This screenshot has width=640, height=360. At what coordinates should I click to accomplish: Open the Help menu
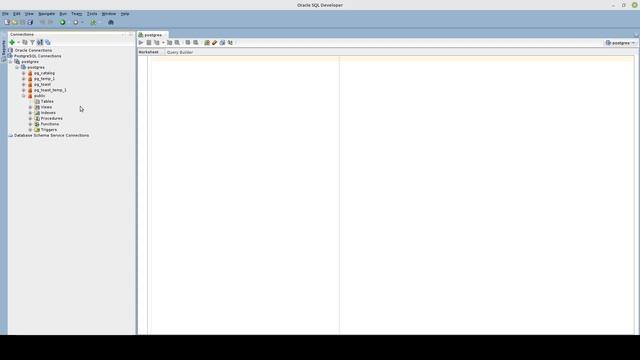click(x=125, y=13)
